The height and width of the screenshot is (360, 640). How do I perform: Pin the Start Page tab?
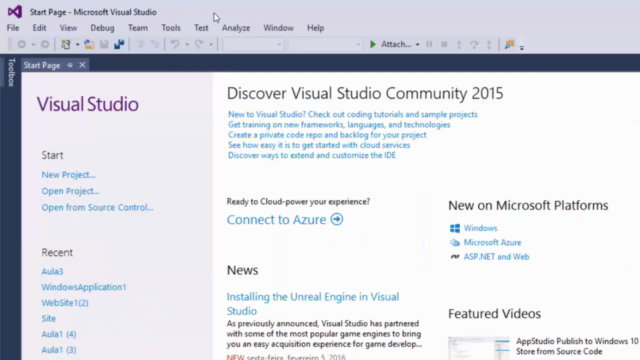click(70, 65)
